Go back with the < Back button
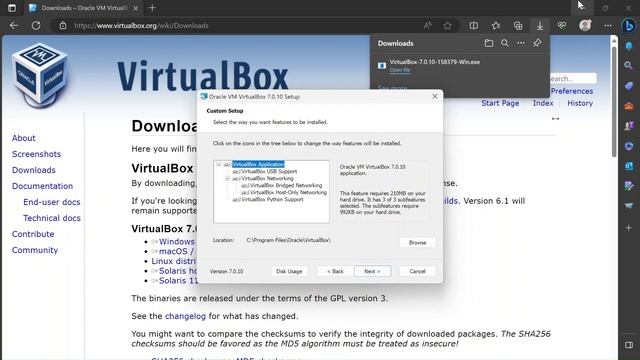The image size is (640, 360). pyautogui.click(x=335, y=271)
